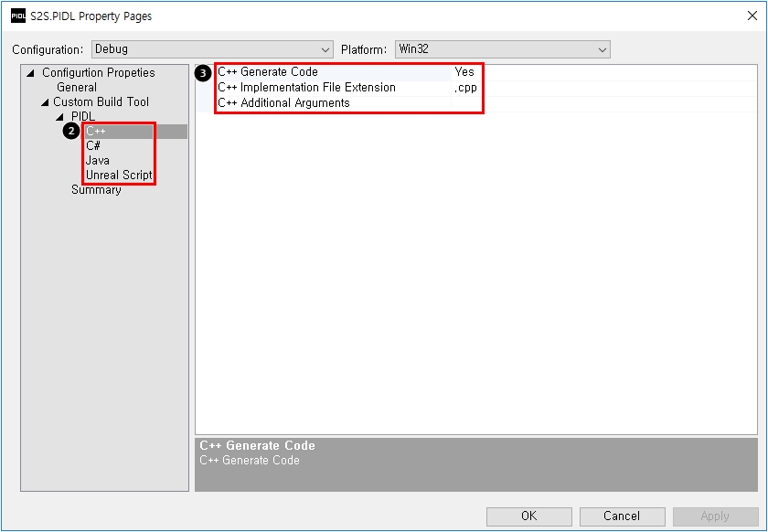768x532 pixels.
Task: Collapse the Custom Build Tool node arrow
Action: [44, 102]
